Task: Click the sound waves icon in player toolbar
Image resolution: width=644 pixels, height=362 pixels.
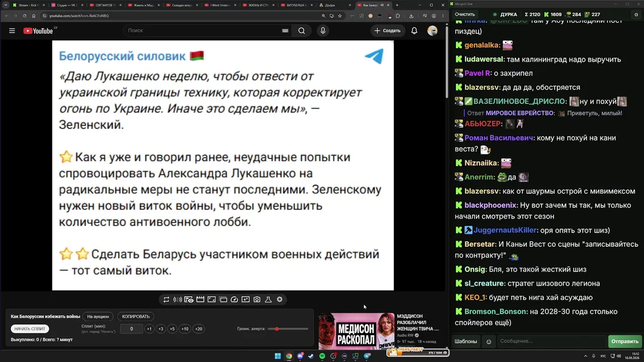Action: point(178,300)
